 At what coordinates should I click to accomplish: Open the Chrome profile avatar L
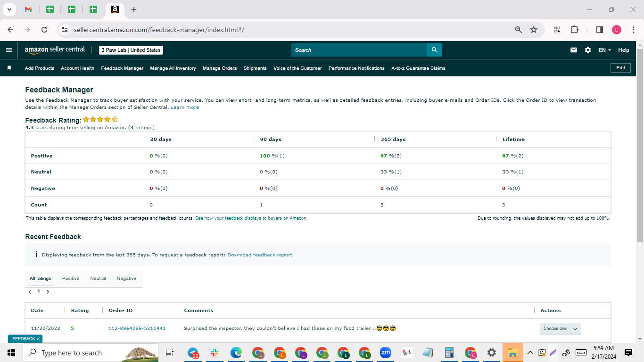point(617,30)
